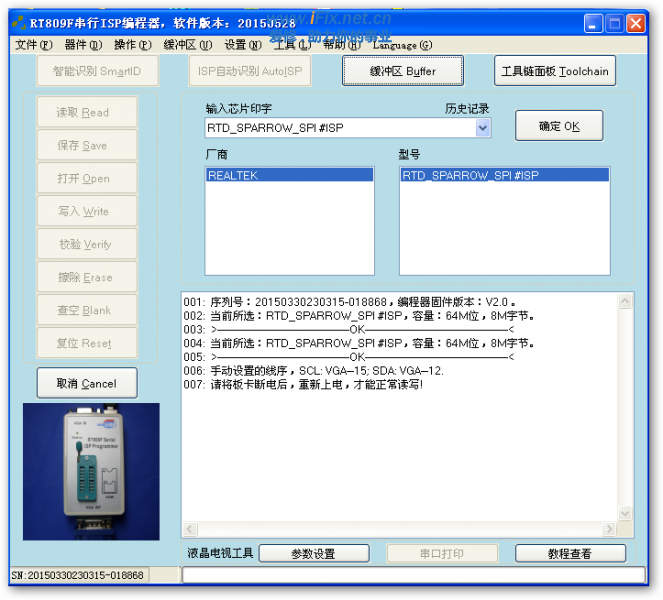Click the log horizontal scrollbar left arrow

click(190, 529)
